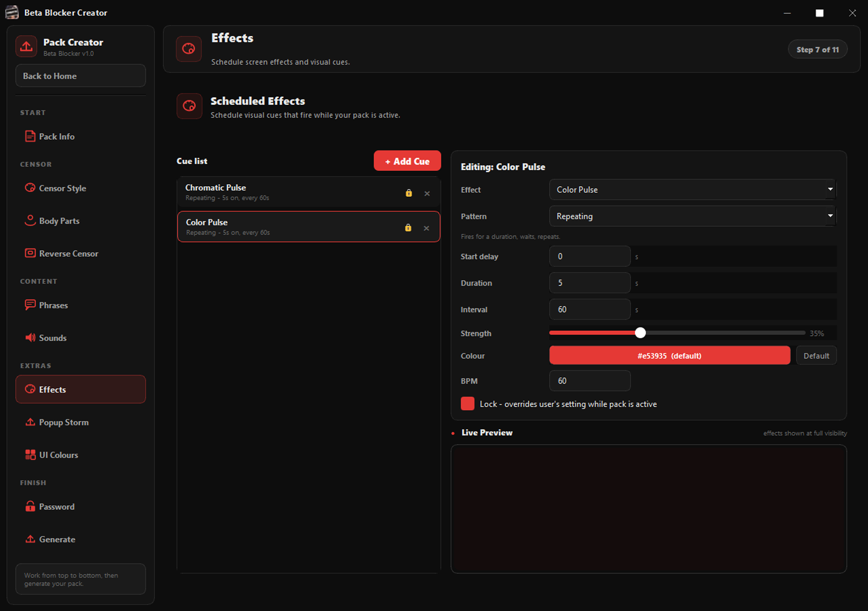Click the Pack Info document icon

(30, 136)
